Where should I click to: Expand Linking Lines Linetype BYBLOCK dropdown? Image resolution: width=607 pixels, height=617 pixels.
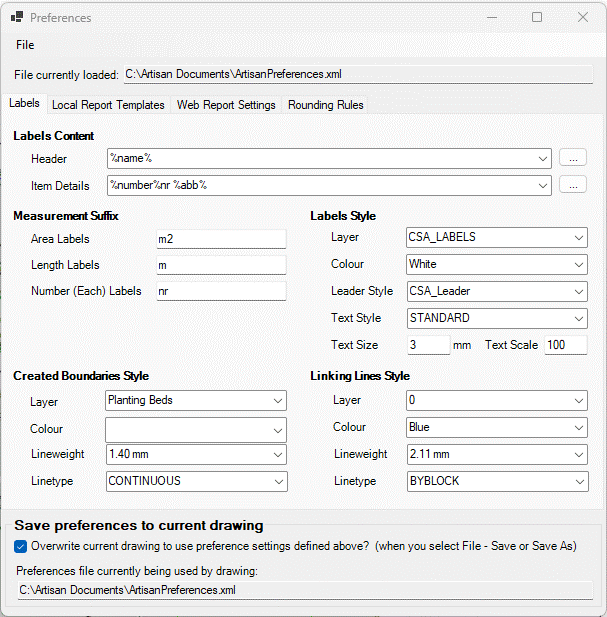pos(579,481)
